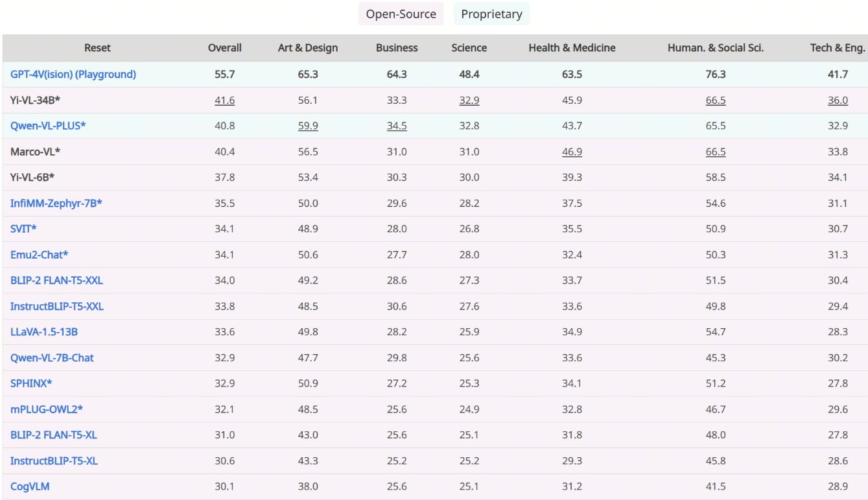Click Yi-VL-6B* overall score 37.8
The width and height of the screenshot is (868, 500).
click(x=225, y=178)
